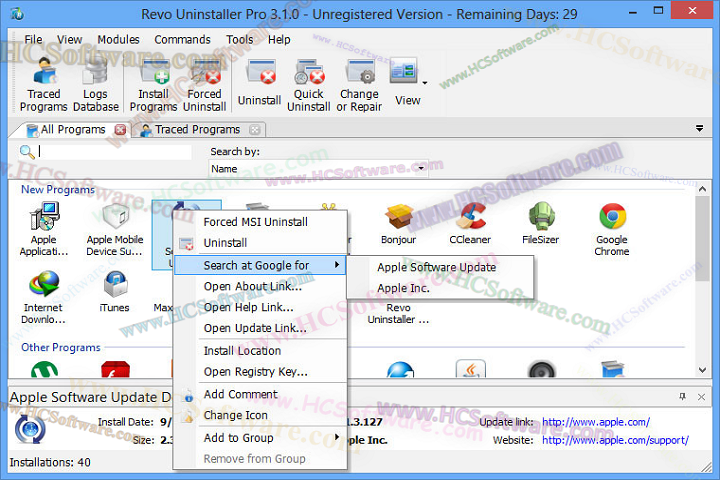Open the Logs Database toolbar icon
The width and height of the screenshot is (720, 480).
pyautogui.click(x=96, y=85)
